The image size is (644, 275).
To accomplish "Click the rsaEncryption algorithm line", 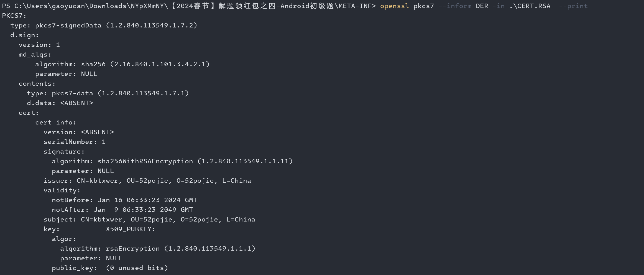I will tap(157, 249).
